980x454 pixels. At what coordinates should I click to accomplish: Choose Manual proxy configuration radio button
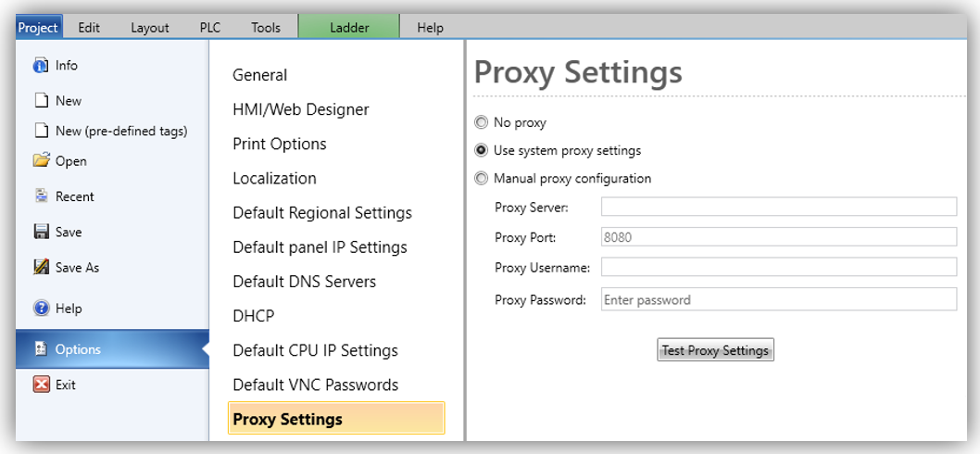481,179
